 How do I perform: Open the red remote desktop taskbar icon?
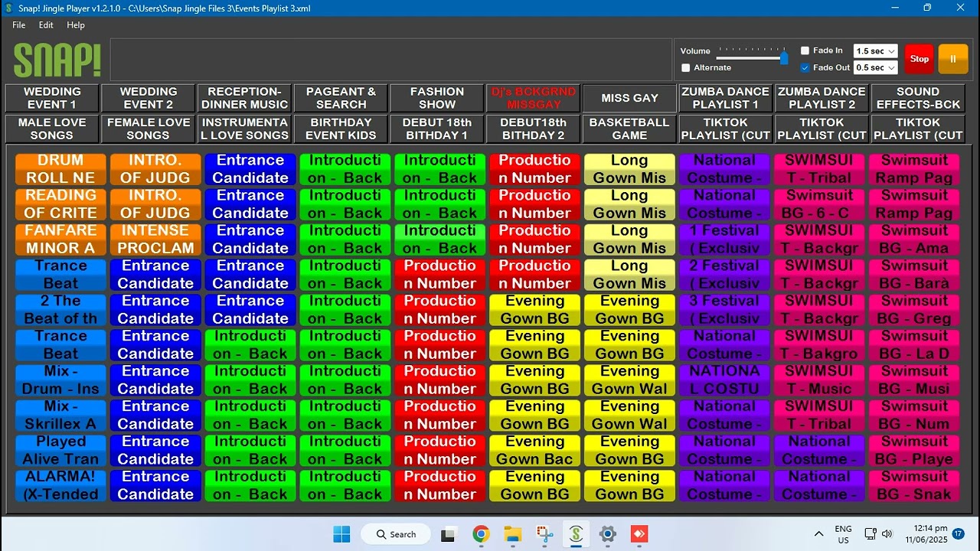coord(639,534)
